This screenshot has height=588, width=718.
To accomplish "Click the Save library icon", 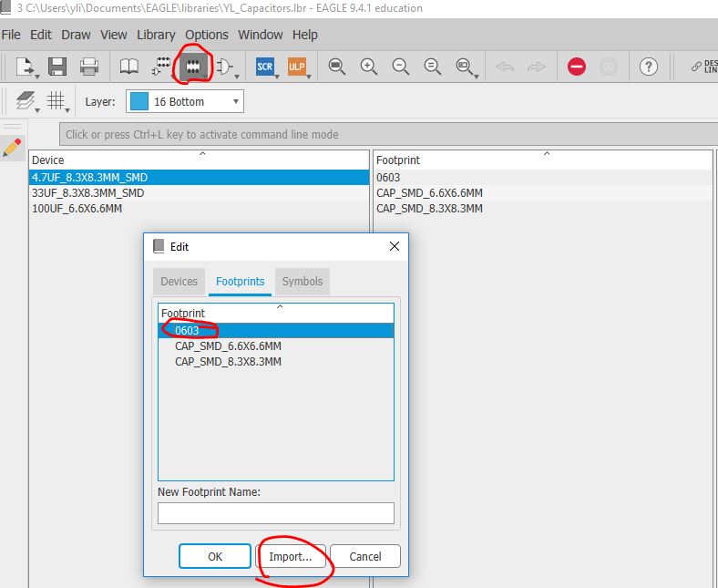I will pos(57,67).
